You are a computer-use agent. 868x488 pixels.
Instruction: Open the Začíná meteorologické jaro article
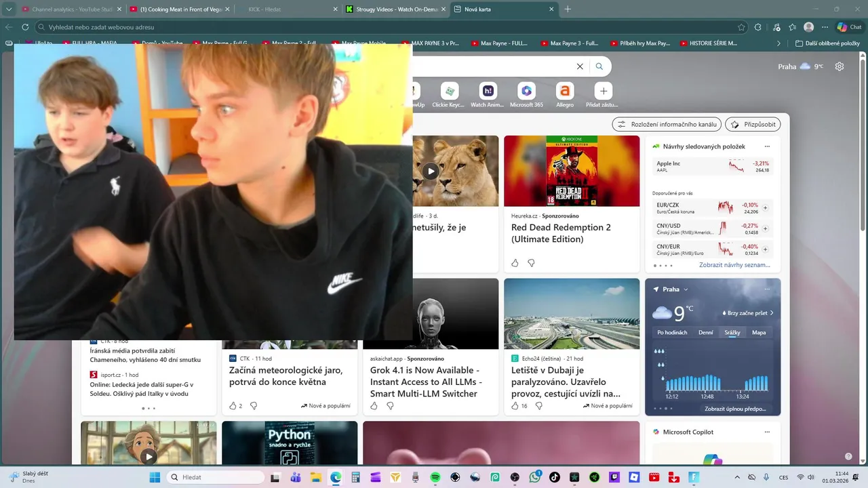tap(285, 376)
